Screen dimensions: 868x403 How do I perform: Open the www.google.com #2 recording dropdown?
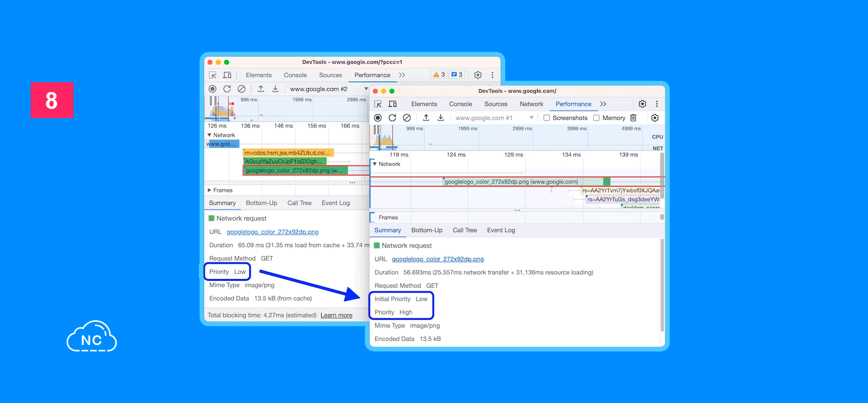(x=329, y=89)
